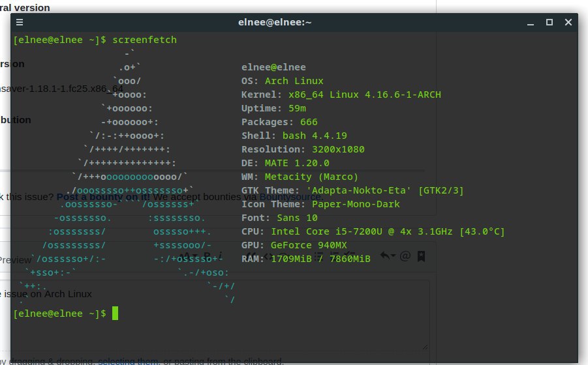The width and height of the screenshot is (588, 365).
Task: Click the 'elnee@elnee' header above the OS line
Action: point(273,67)
